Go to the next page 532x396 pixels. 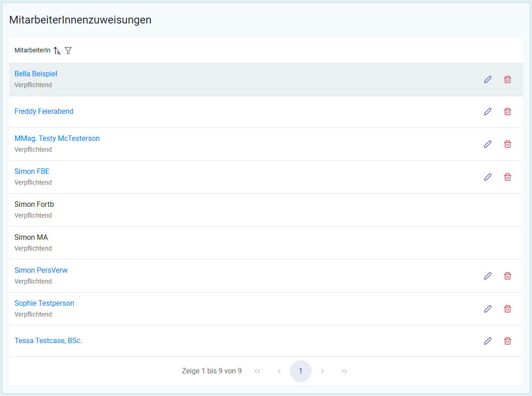(322, 371)
